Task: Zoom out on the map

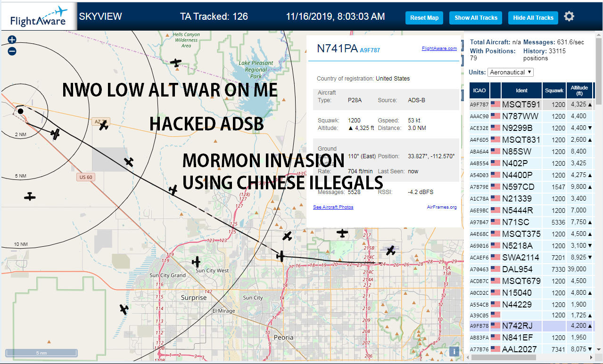Action: (12, 51)
